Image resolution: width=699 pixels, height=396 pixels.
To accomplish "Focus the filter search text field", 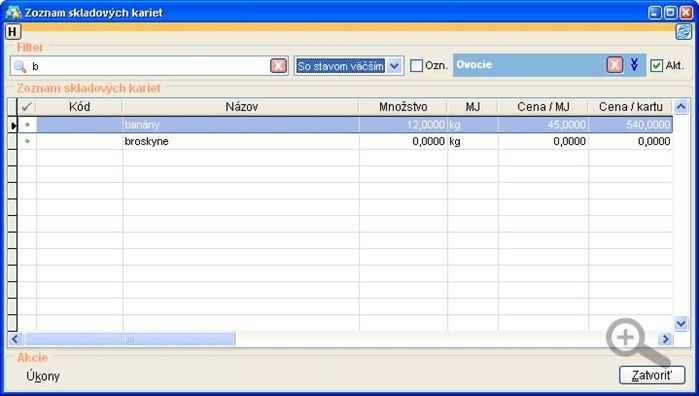I will pyautogui.click(x=149, y=66).
